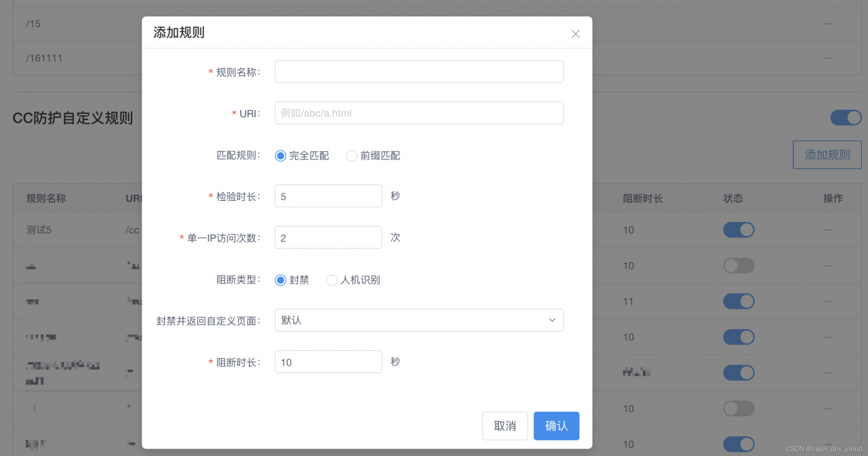Open the 封禁并返回自定义页面 dropdown
This screenshot has width=868, height=456.
tap(418, 320)
